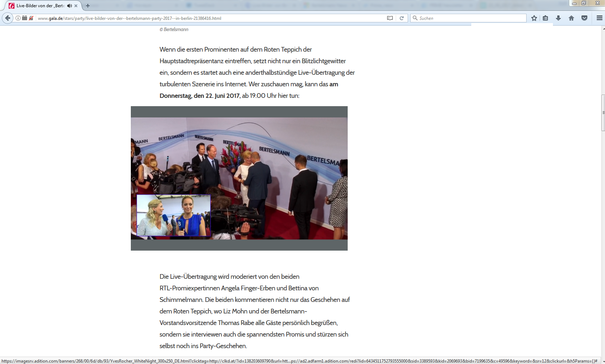Click the vertical page scrollbar thumb
This screenshot has width=605, height=364.
click(x=603, y=113)
